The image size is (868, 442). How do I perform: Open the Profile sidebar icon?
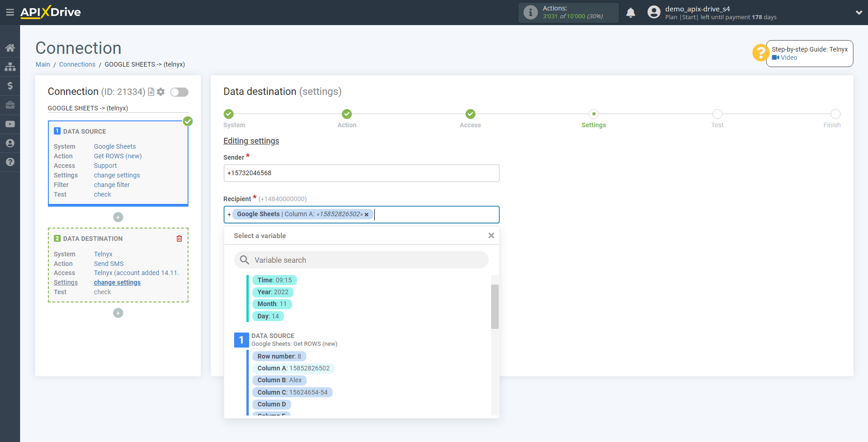click(x=10, y=143)
